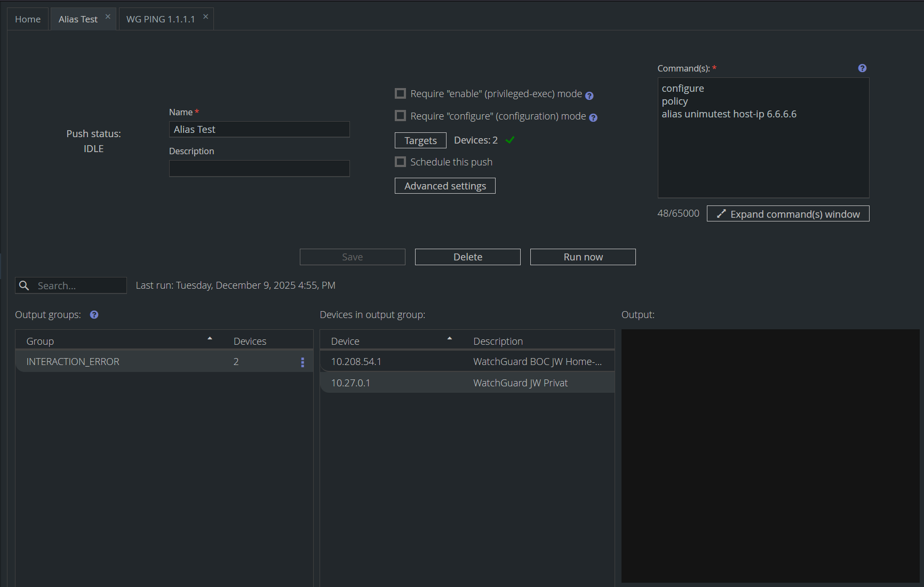Open Advanced settings
The height and width of the screenshot is (587, 924).
click(445, 186)
